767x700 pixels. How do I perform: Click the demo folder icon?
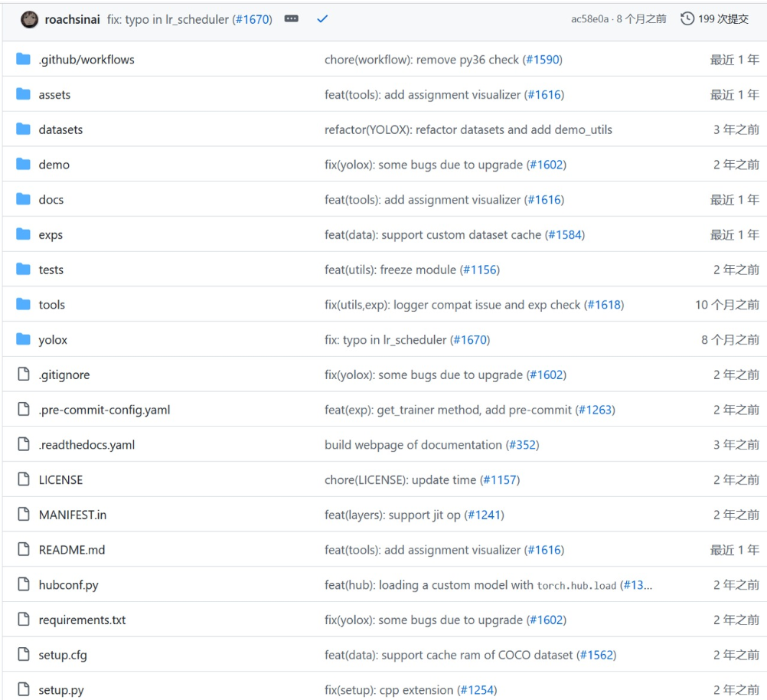[x=24, y=165]
